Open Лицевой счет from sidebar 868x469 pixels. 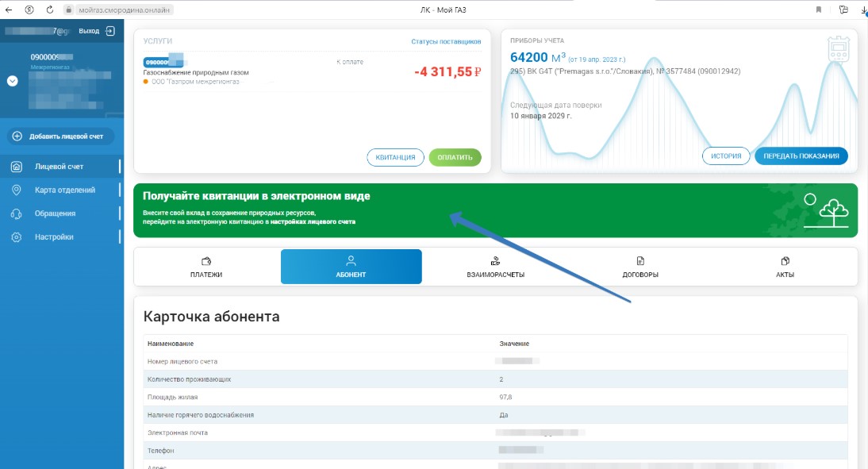tap(59, 167)
